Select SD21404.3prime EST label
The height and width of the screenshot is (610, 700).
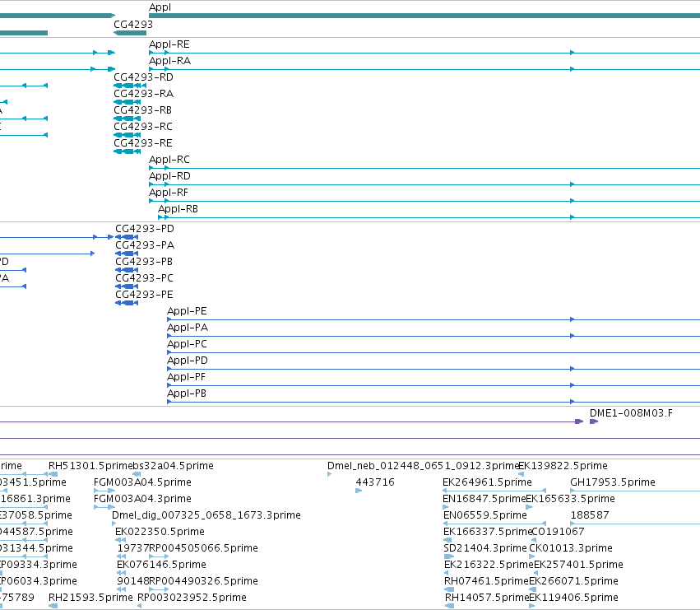[x=485, y=548]
